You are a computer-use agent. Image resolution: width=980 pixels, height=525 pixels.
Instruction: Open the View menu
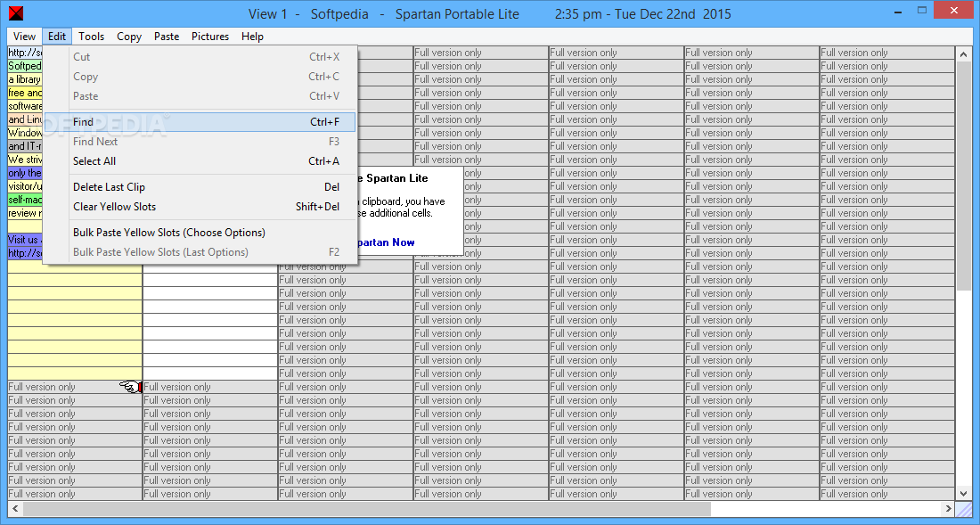pos(24,37)
